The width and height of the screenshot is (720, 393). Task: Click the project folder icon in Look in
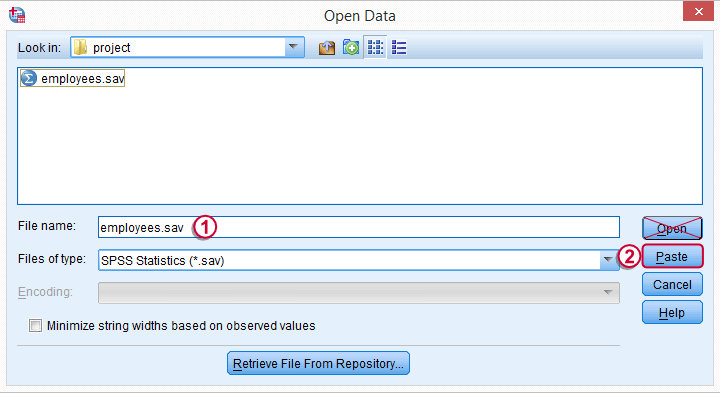(80, 47)
